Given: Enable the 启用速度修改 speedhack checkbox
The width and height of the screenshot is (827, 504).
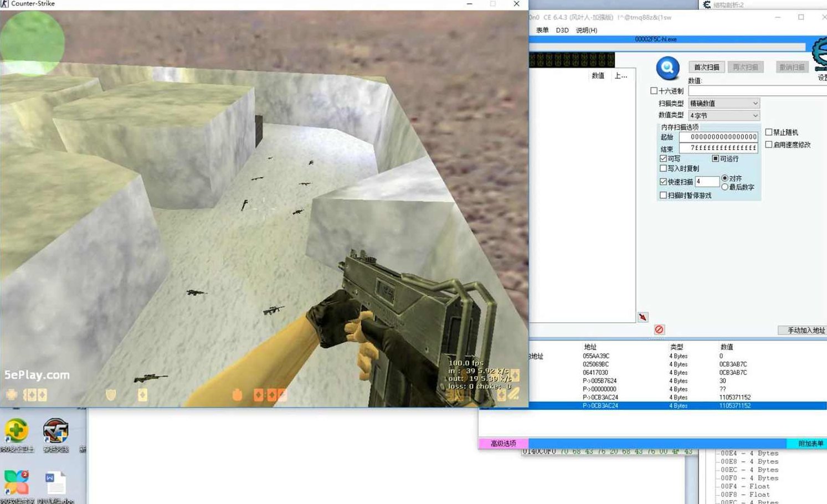Looking at the screenshot, I should click(x=769, y=145).
